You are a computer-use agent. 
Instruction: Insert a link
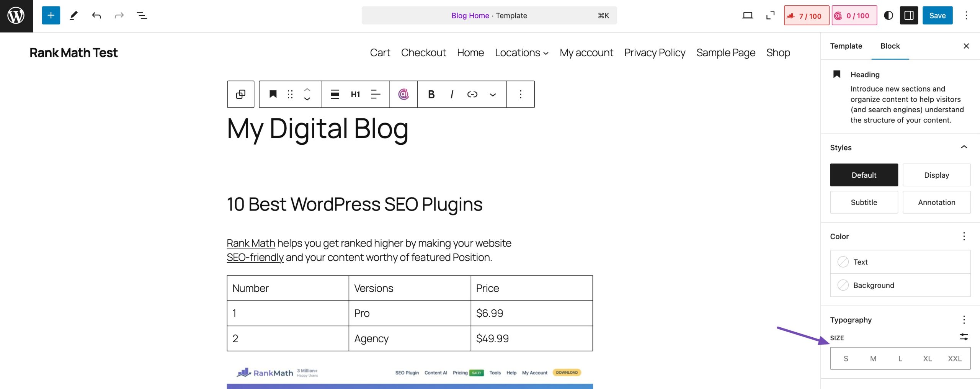[472, 94]
